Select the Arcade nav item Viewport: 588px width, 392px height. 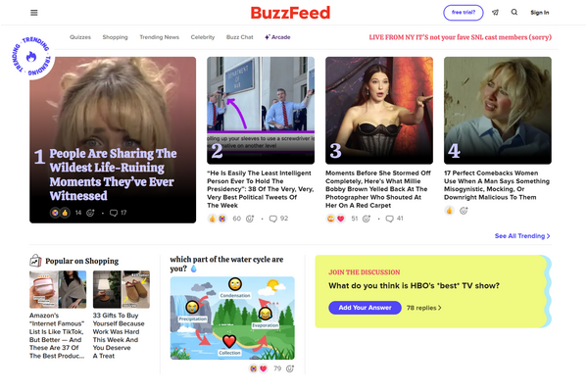pos(277,37)
